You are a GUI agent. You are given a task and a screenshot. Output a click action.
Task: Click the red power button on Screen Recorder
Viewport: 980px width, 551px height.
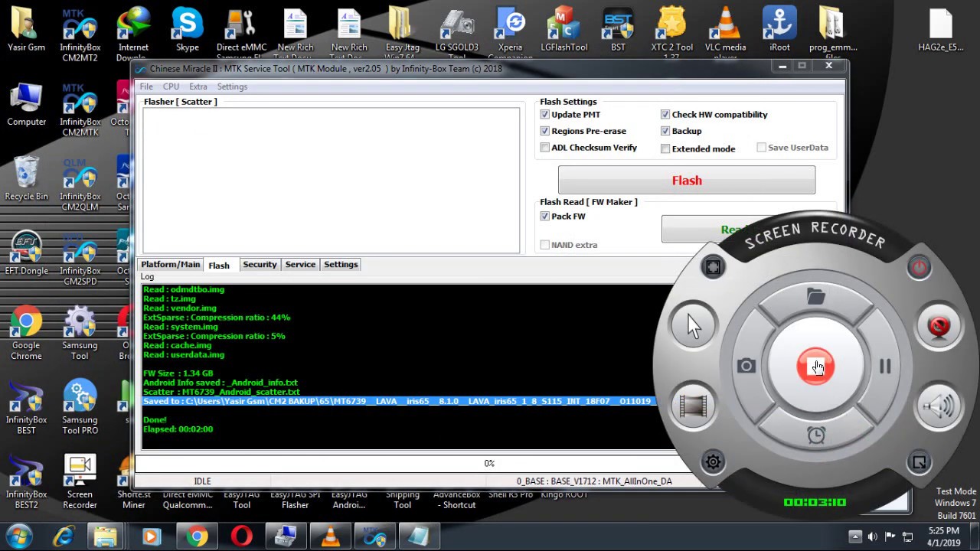point(920,267)
